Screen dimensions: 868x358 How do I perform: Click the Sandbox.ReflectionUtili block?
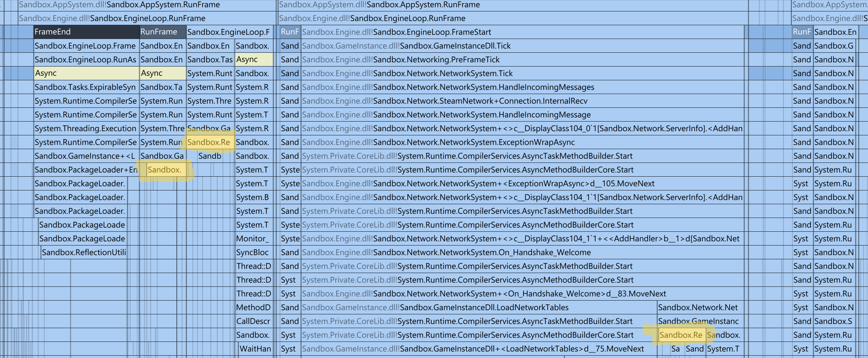84,252
